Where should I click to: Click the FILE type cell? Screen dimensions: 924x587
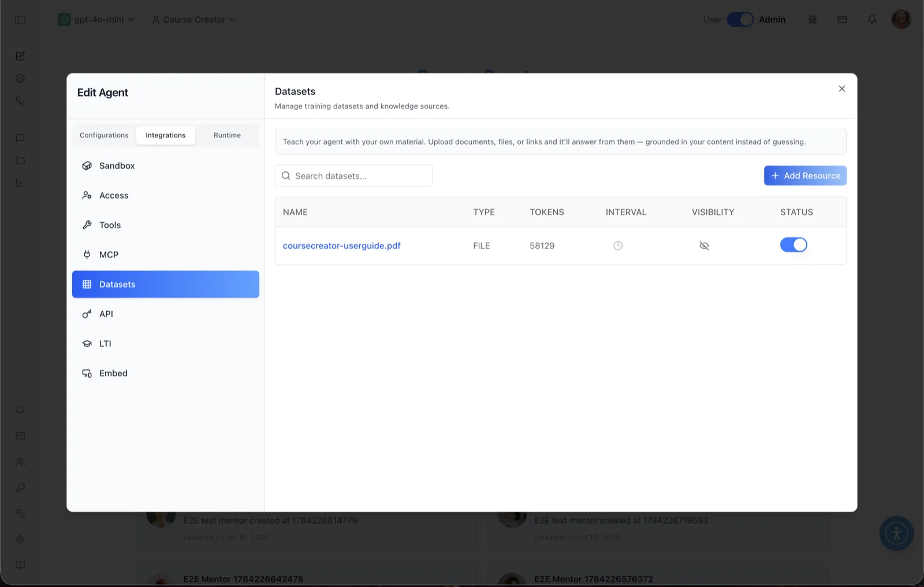482,246
